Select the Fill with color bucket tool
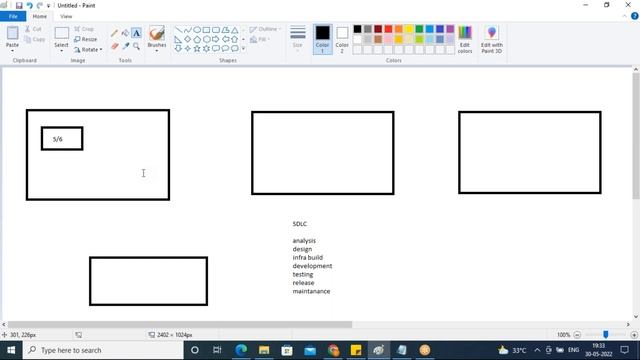The image size is (640, 360). tap(125, 33)
